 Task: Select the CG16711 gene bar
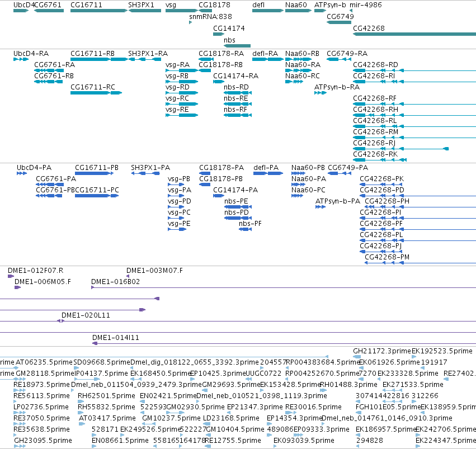pyautogui.click(x=99, y=11)
